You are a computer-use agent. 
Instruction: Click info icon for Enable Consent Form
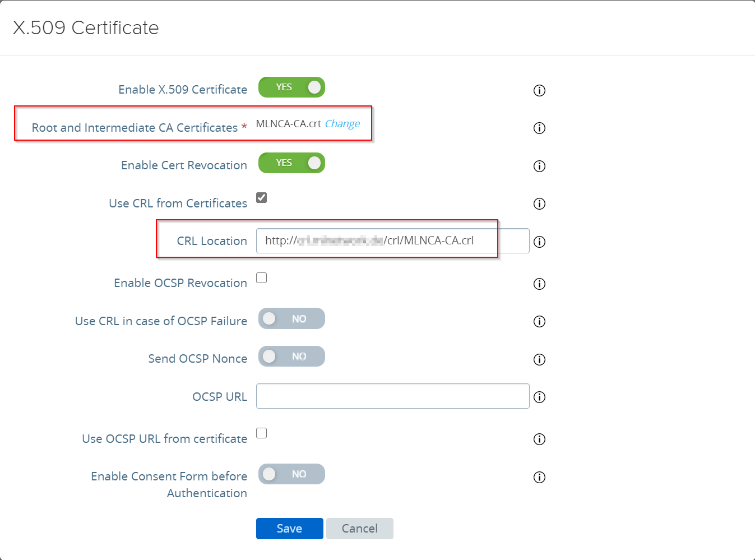click(539, 477)
